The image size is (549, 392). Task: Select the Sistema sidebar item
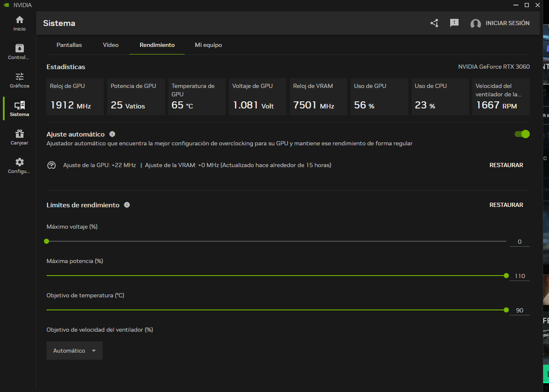pos(19,109)
